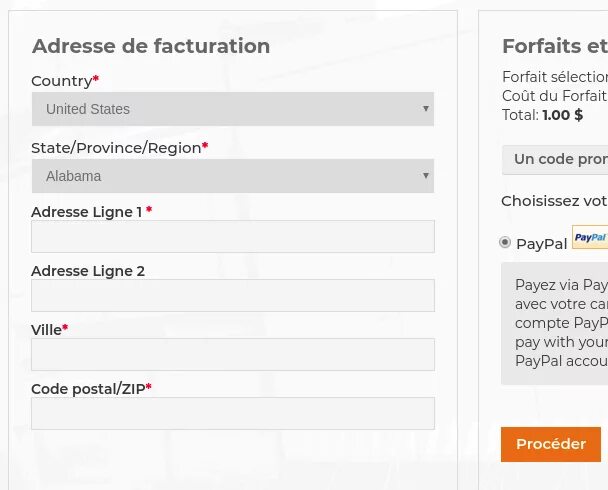This screenshot has width=608, height=490.
Task: Expand the 'Un code promo' section
Action: pos(555,160)
